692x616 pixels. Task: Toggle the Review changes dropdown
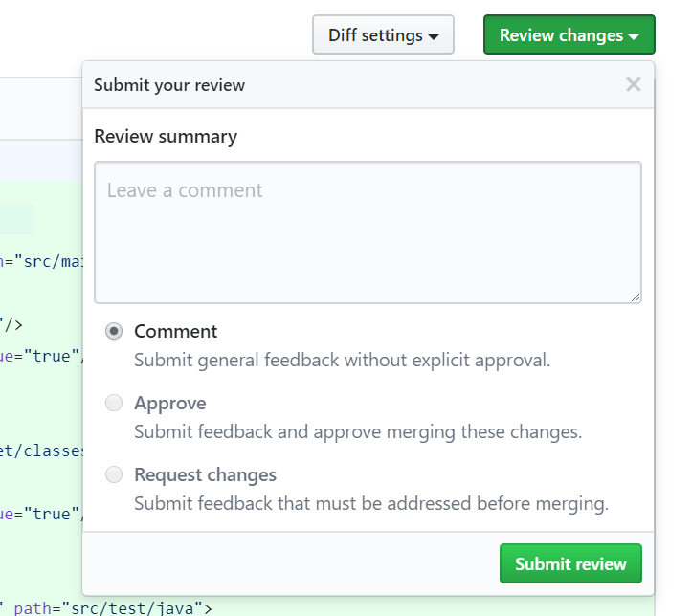pos(569,34)
